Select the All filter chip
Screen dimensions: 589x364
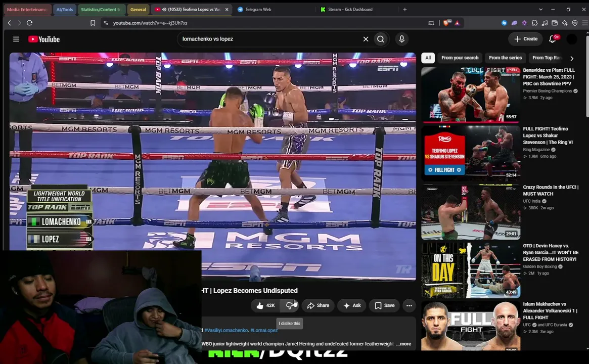(x=428, y=58)
